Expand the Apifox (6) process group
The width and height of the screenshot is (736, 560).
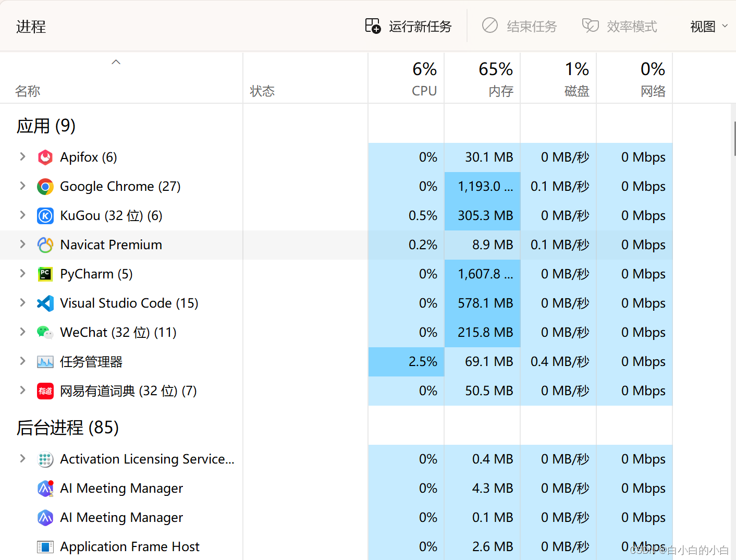pyautogui.click(x=22, y=156)
